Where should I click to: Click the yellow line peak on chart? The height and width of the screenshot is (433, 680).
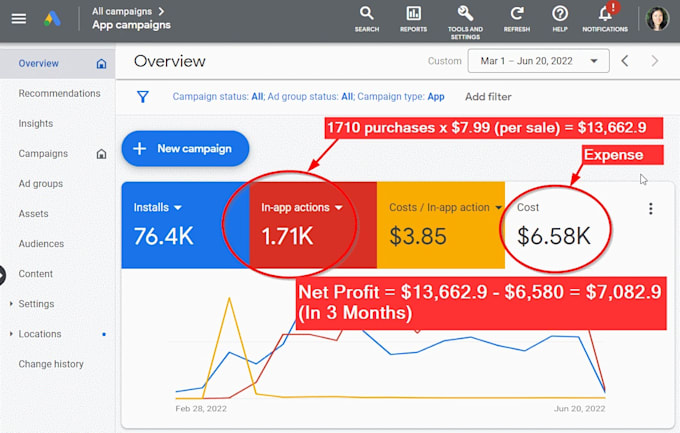229,299
